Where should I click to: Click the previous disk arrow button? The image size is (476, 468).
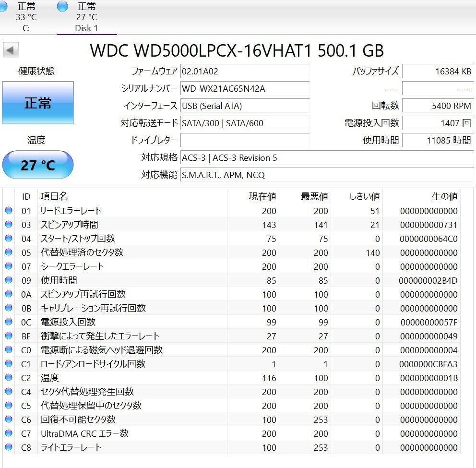pyautogui.click(x=11, y=50)
